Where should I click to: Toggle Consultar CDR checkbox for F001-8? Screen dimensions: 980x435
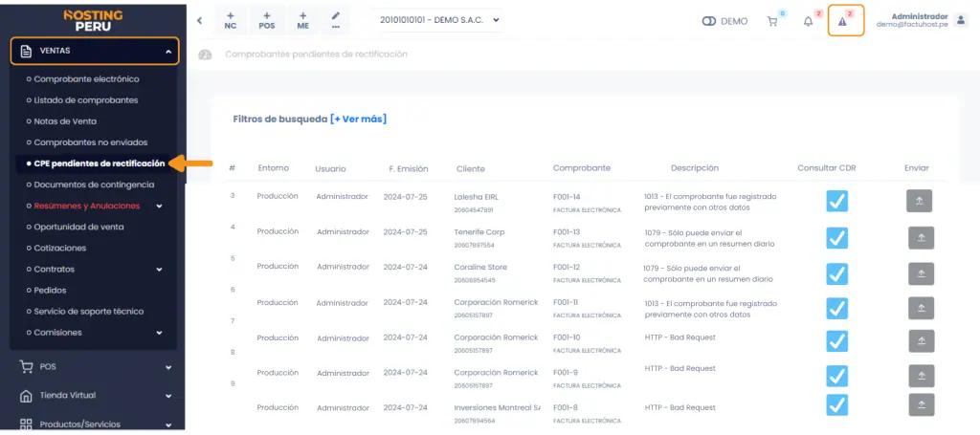click(x=836, y=404)
